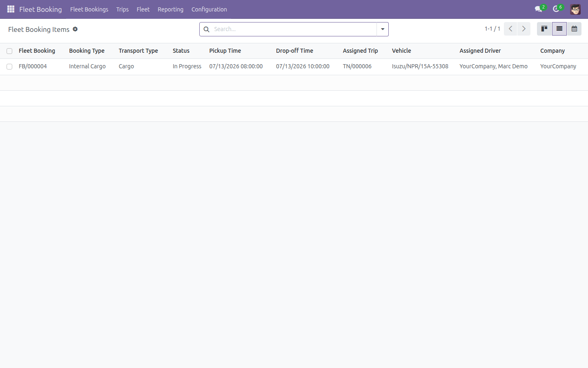
Task: Focus the Search input field
Action: pyautogui.click(x=294, y=29)
